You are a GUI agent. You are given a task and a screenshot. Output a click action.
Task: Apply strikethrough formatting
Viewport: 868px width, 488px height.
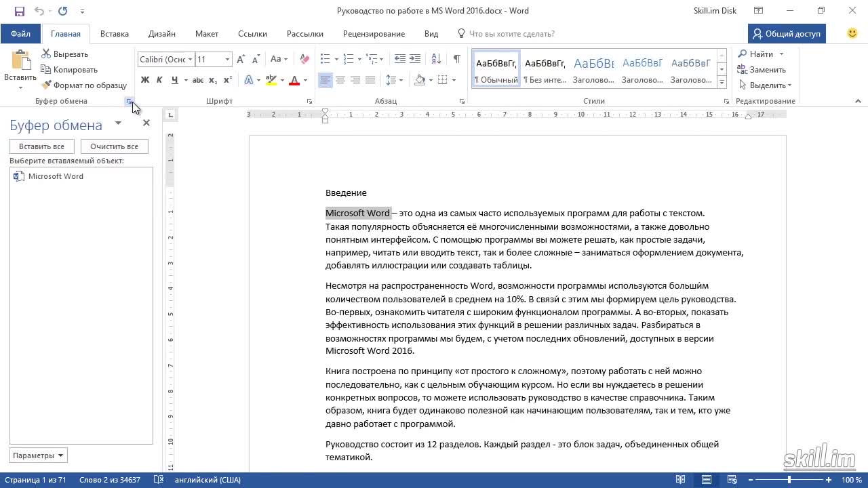[x=198, y=80]
